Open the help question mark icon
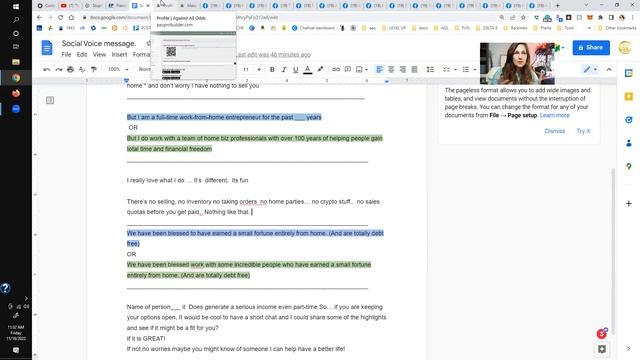Screen dimensions: 640x360 5,289
